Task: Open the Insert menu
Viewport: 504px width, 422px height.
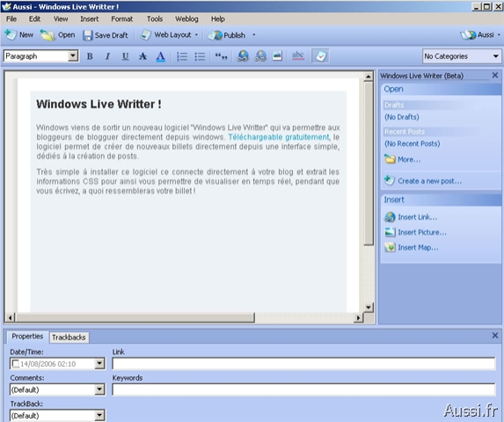Action: click(90, 19)
